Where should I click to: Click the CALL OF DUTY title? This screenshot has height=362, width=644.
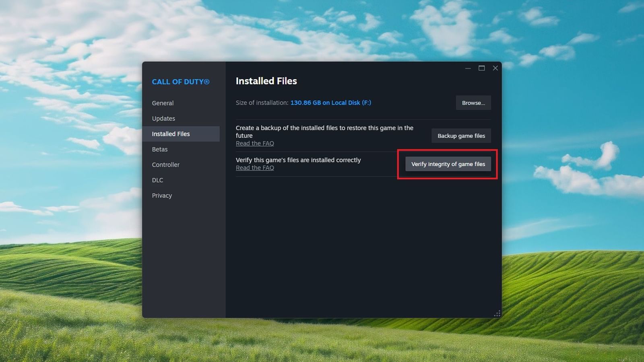[180, 82]
